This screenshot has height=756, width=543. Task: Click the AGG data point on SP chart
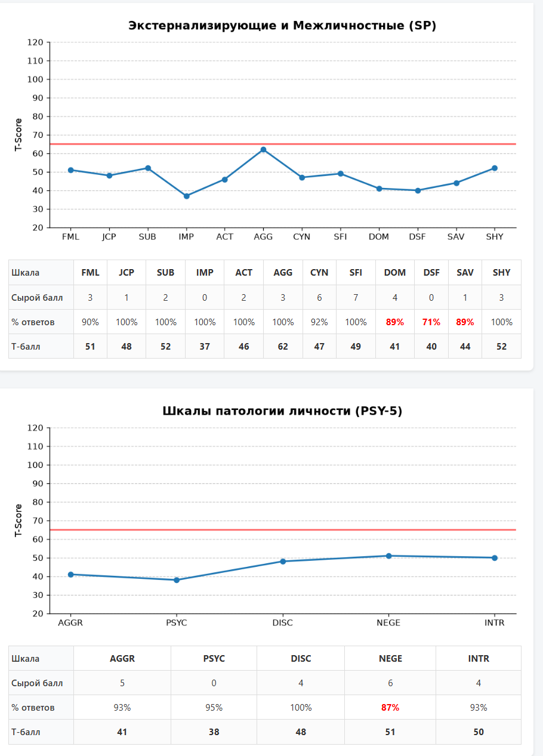click(x=263, y=150)
